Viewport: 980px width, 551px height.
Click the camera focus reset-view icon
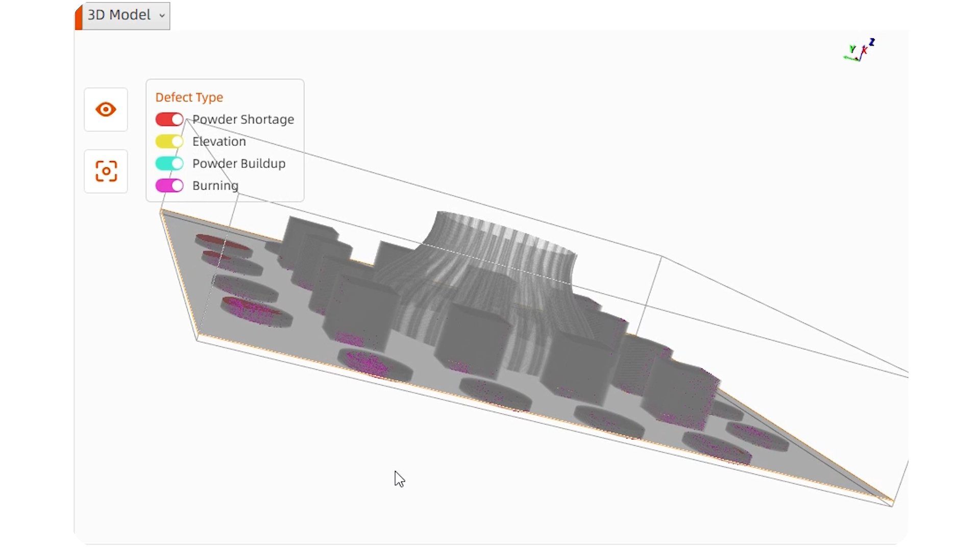point(106,171)
